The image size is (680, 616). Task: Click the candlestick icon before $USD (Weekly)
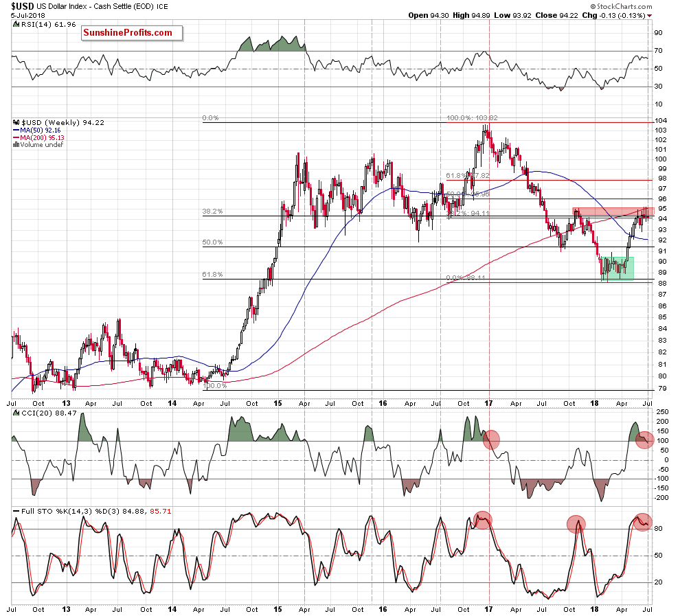(16, 123)
